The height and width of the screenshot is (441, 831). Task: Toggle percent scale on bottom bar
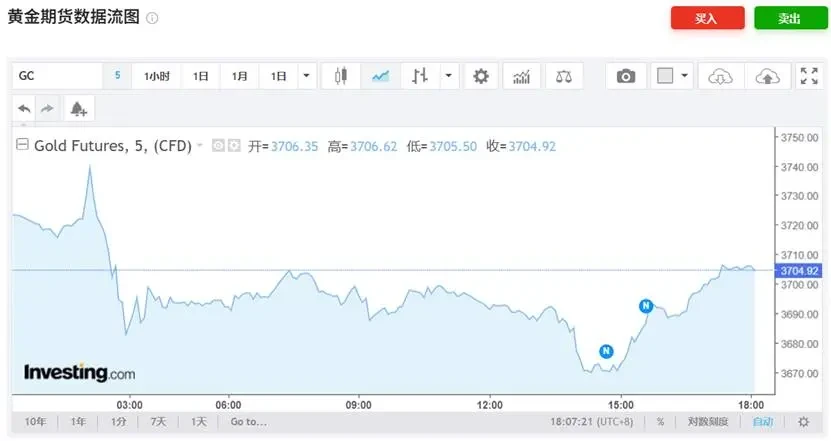660,422
